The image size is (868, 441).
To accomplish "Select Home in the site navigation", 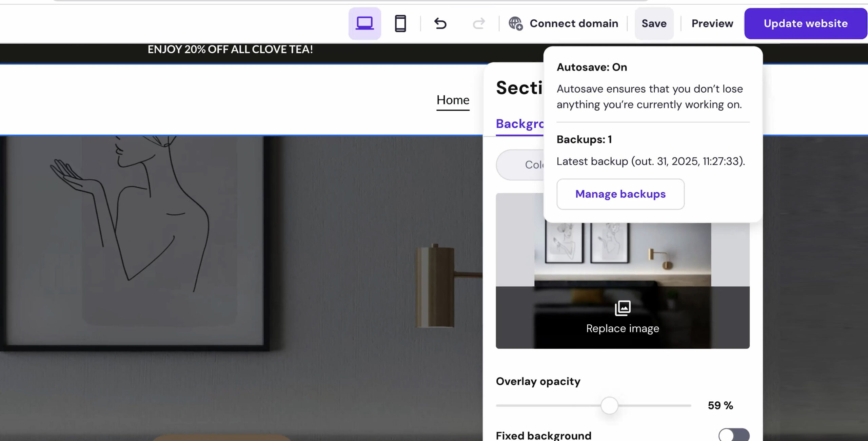I will [453, 100].
